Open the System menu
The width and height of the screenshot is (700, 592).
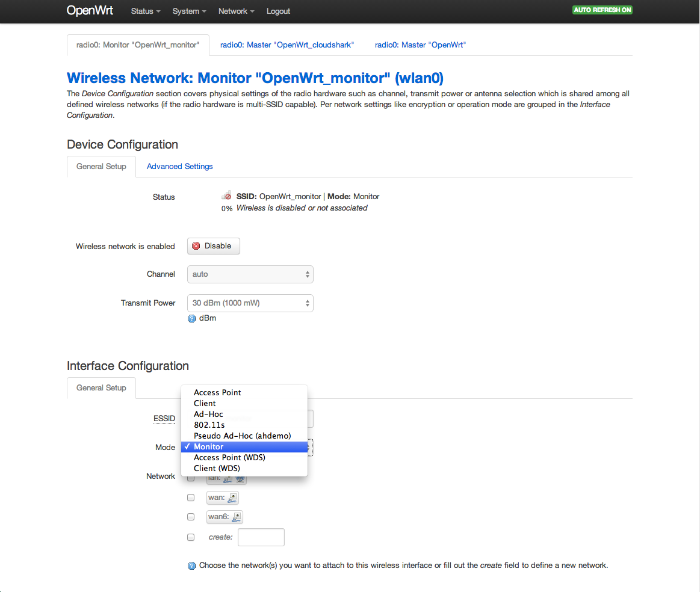click(x=189, y=11)
